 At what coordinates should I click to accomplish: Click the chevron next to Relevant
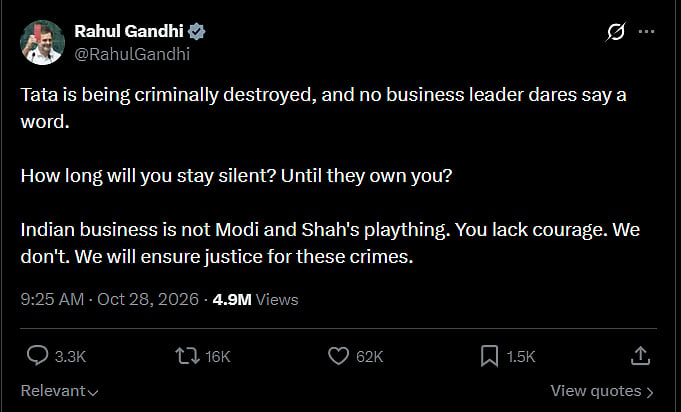coord(93,392)
